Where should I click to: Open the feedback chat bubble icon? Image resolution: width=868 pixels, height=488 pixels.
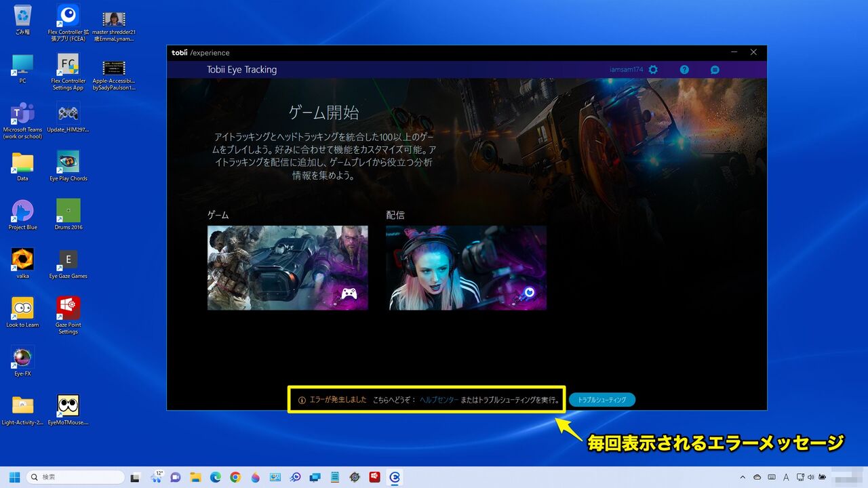click(715, 70)
